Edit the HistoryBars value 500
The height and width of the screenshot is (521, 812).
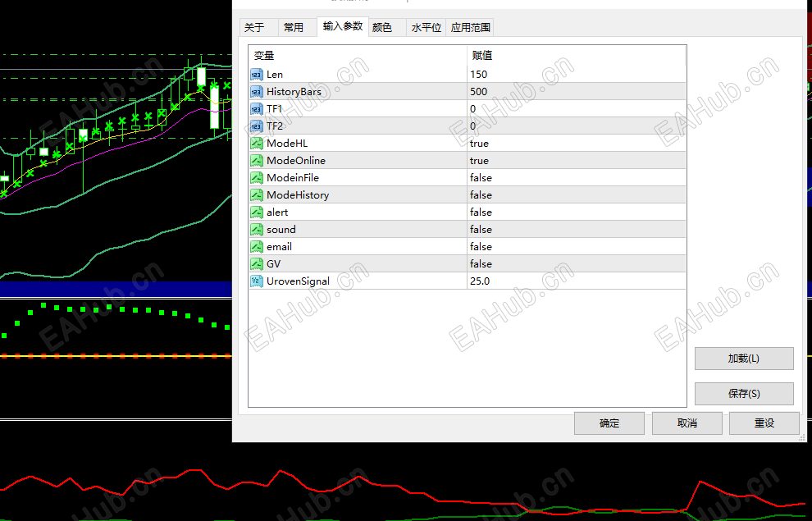pyautogui.click(x=577, y=92)
